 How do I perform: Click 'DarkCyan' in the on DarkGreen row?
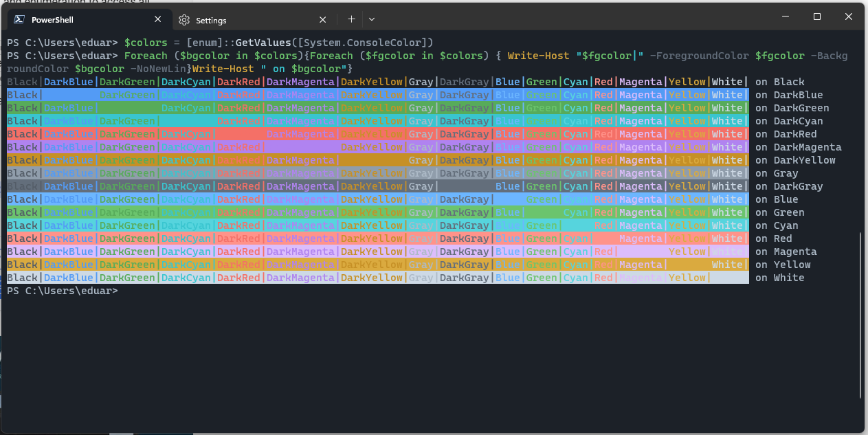coord(186,108)
